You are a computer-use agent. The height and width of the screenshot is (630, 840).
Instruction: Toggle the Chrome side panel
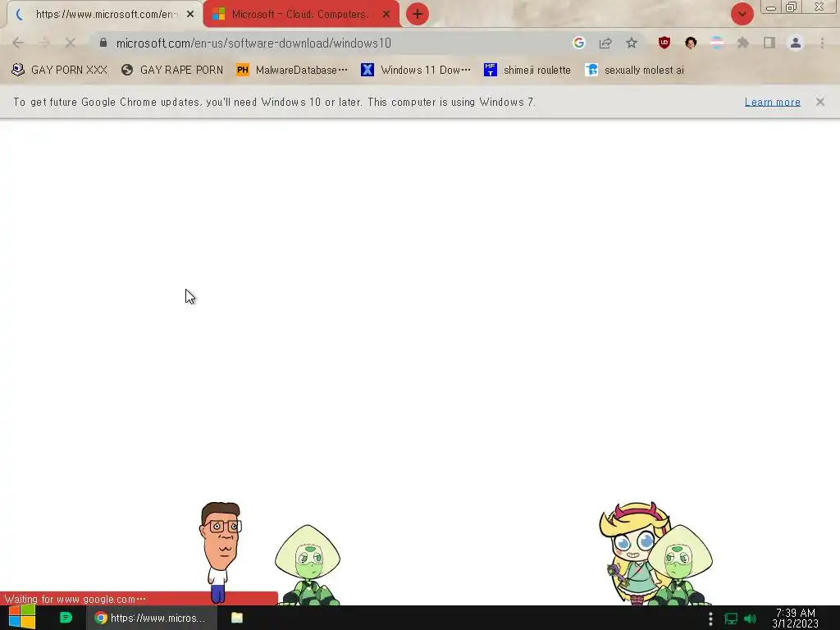coord(769,43)
